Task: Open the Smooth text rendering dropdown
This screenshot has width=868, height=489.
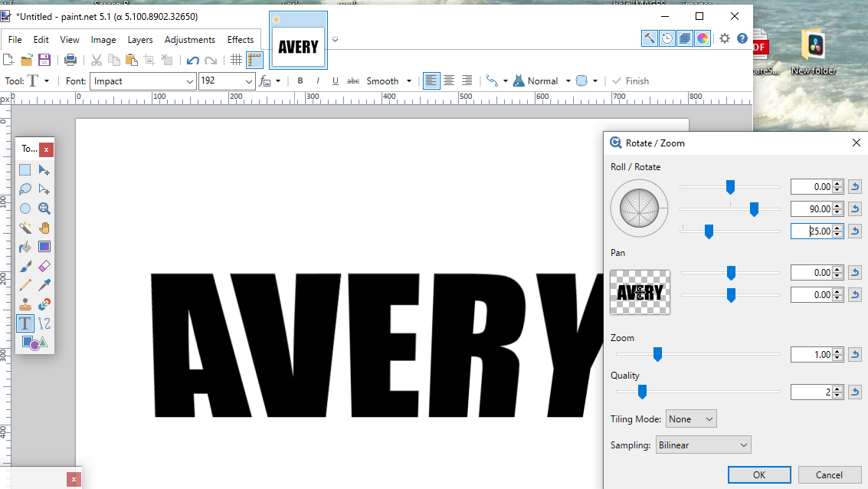Action: [389, 80]
